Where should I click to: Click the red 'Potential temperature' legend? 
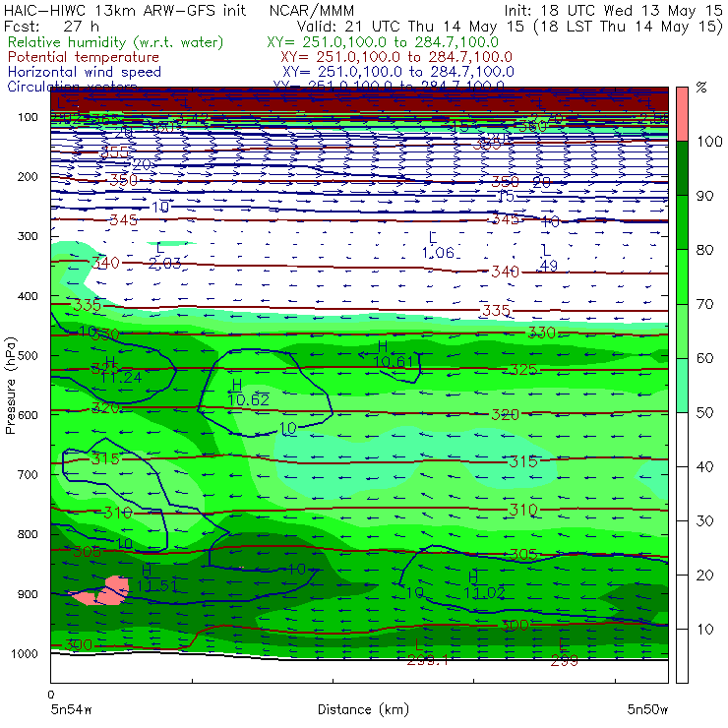coord(84,57)
